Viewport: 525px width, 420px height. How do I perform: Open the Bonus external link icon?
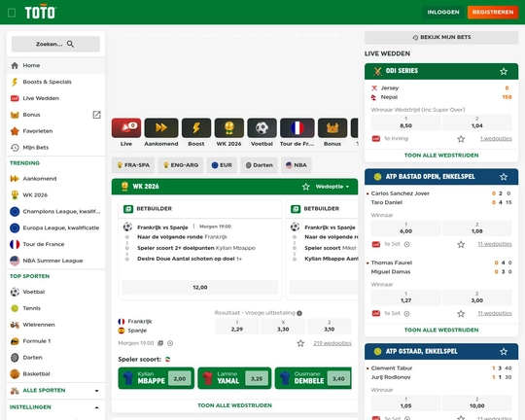[x=96, y=115]
